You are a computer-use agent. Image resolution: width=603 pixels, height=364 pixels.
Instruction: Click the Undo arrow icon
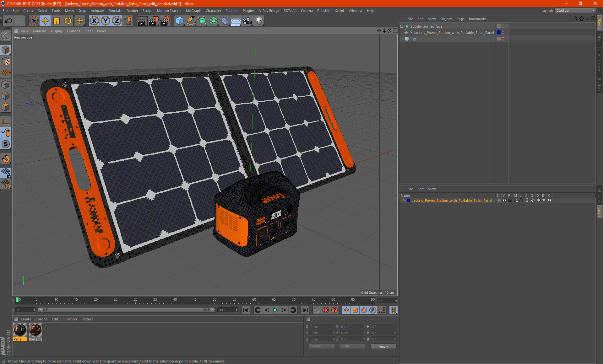click(8, 21)
